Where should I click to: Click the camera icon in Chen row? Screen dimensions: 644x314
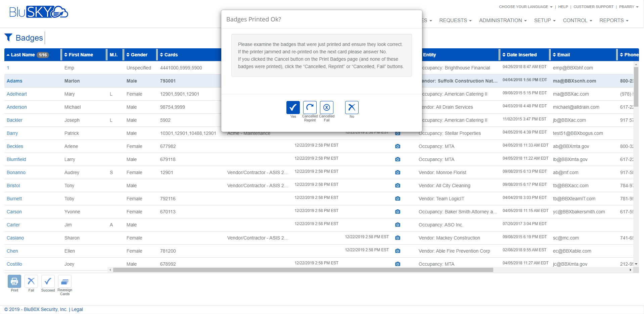click(398, 251)
